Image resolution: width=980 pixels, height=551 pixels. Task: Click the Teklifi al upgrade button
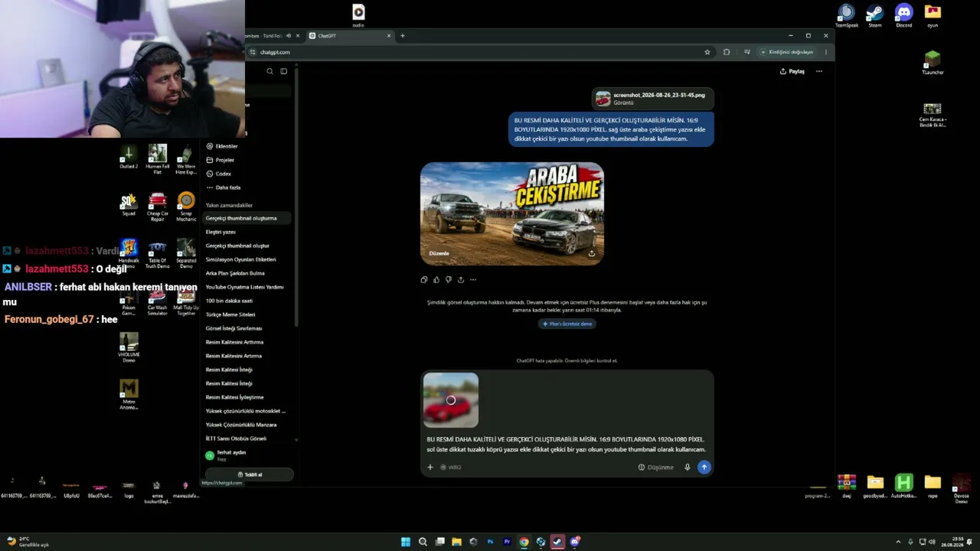coord(250,474)
